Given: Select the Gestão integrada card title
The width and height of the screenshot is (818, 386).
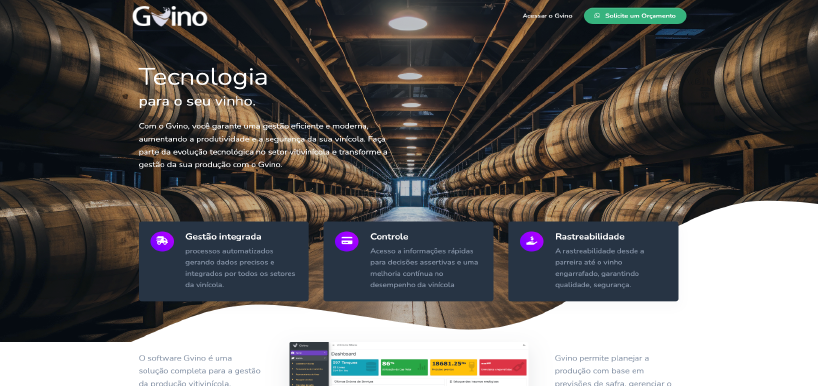Looking at the screenshot, I should (x=223, y=237).
